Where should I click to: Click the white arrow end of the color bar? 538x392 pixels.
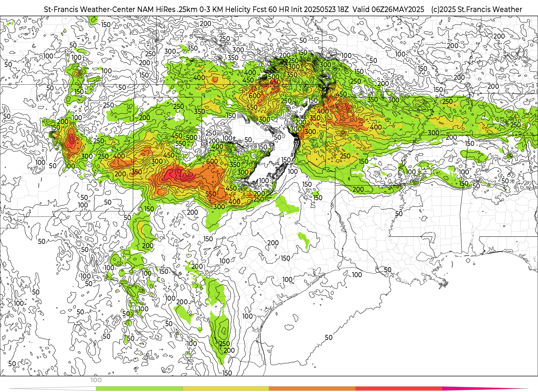click(53, 389)
